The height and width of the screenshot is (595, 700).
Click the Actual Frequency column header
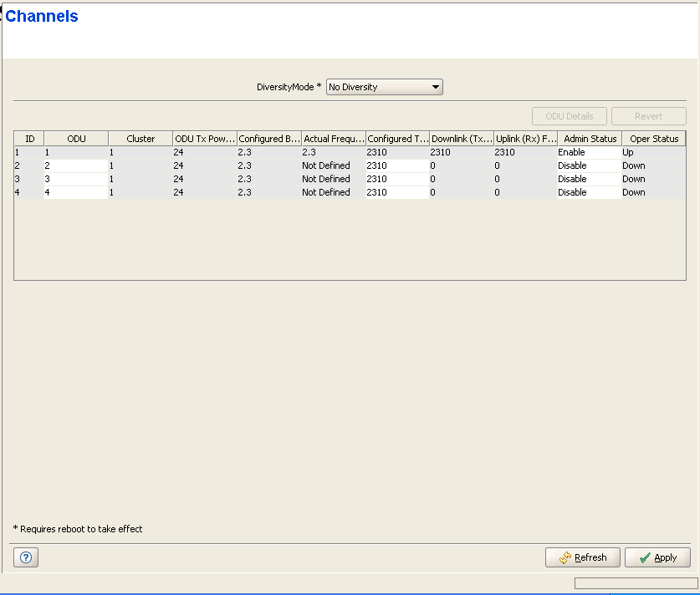coord(333,139)
